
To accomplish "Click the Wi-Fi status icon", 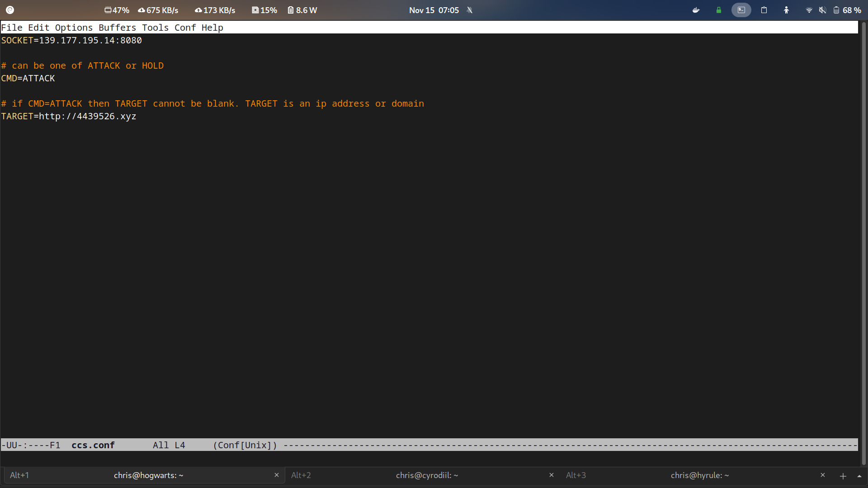I will pyautogui.click(x=809, y=10).
